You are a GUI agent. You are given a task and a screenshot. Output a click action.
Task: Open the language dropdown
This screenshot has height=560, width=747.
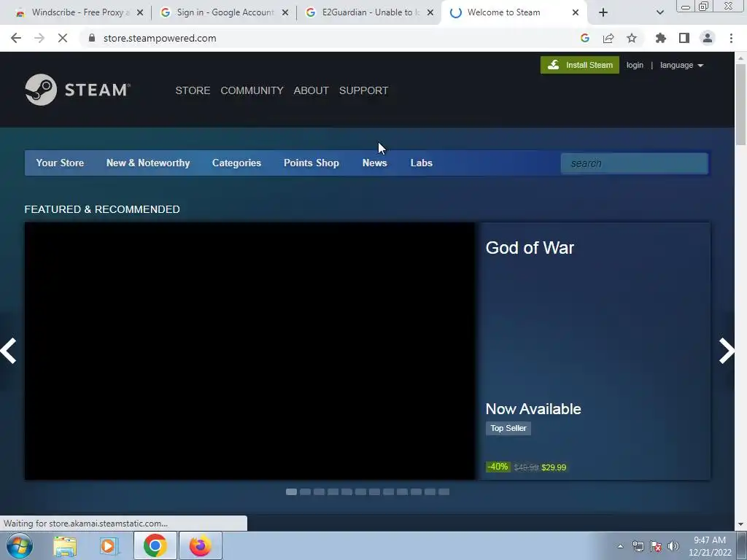point(682,65)
